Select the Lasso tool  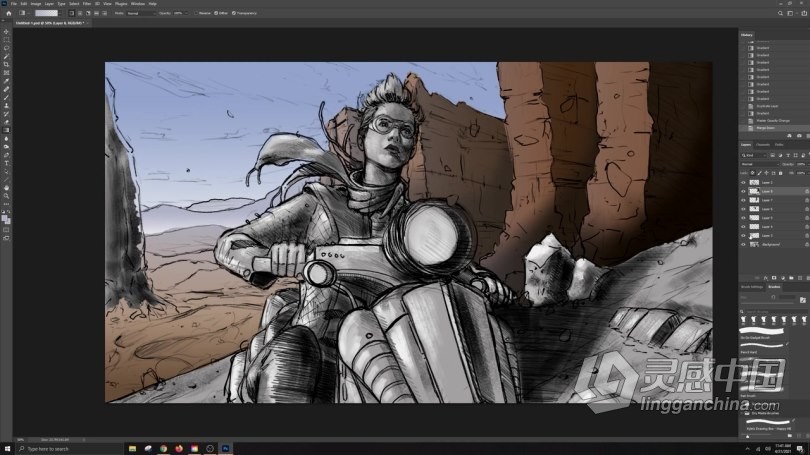click(x=6, y=48)
